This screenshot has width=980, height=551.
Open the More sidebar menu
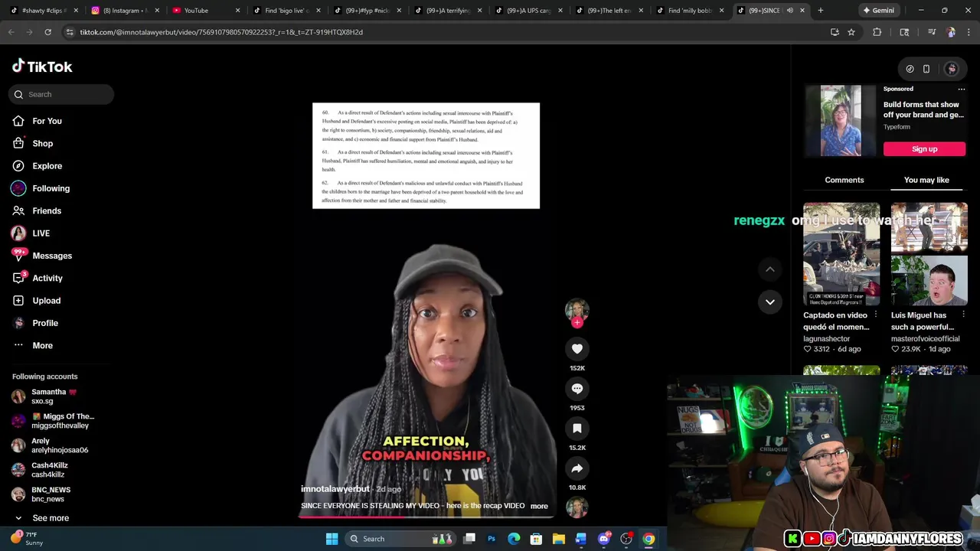pyautogui.click(x=43, y=346)
